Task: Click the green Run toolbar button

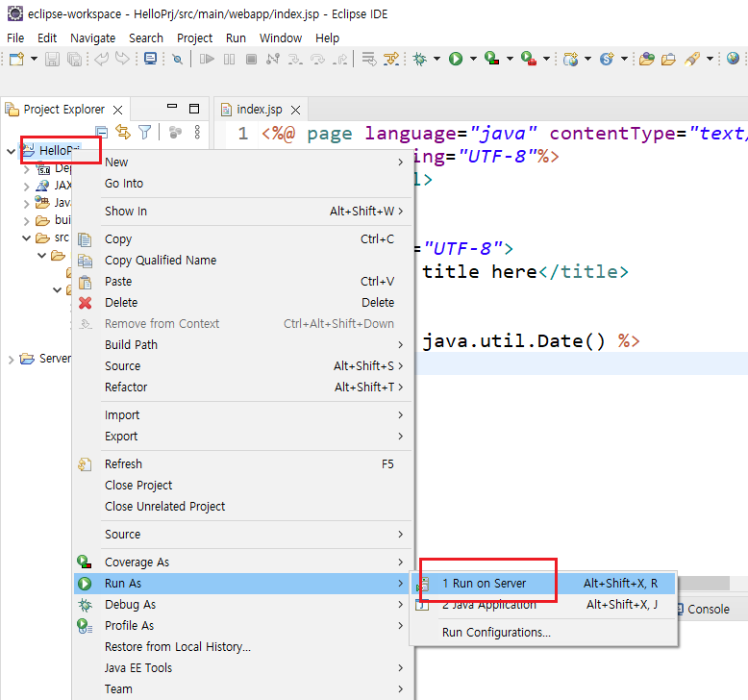Action: [456, 59]
